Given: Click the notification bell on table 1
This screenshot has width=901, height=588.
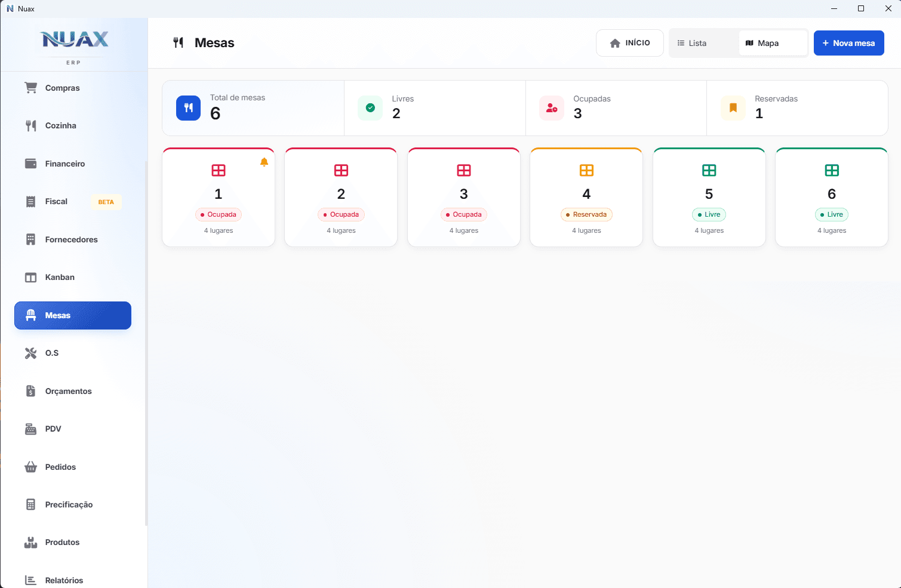Looking at the screenshot, I should 264,162.
